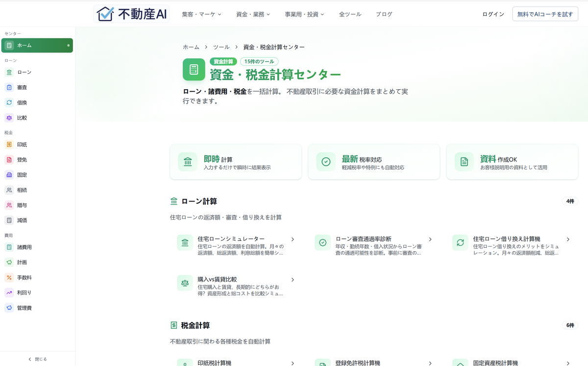Viewport: 588px width, 366px height.
Task: Expand the 事業用・投資 dropdown menu
Action: tap(304, 14)
